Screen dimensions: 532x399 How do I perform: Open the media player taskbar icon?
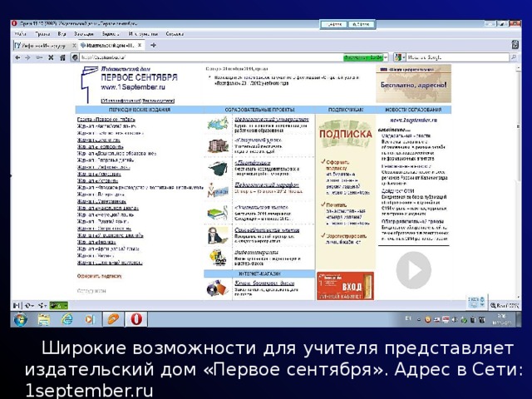click(90, 319)
